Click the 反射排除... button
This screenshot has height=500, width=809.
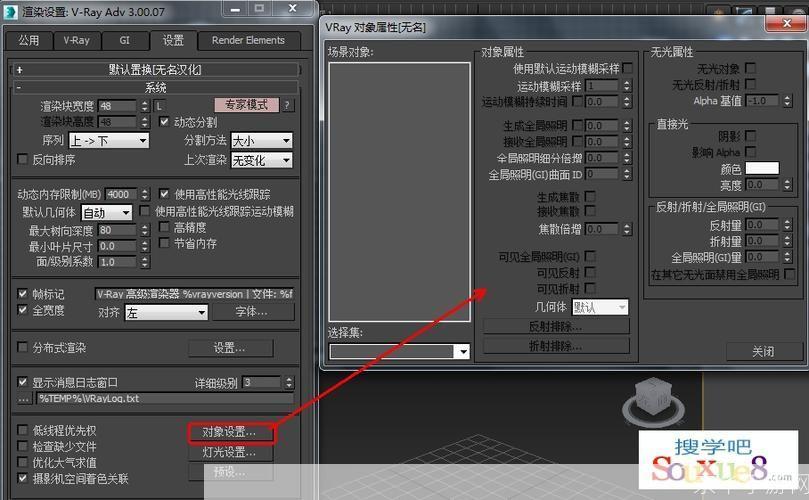click(556, 327)
